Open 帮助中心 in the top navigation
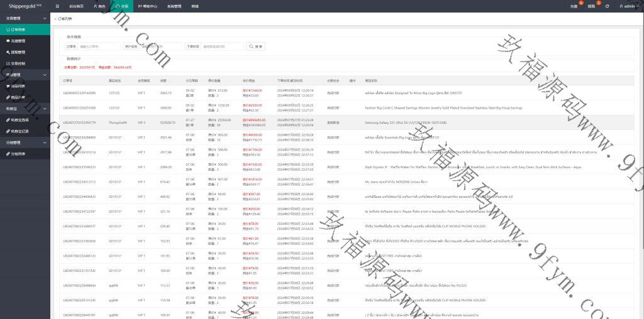This screenshot has width=644, height=319. pos(148,6)
